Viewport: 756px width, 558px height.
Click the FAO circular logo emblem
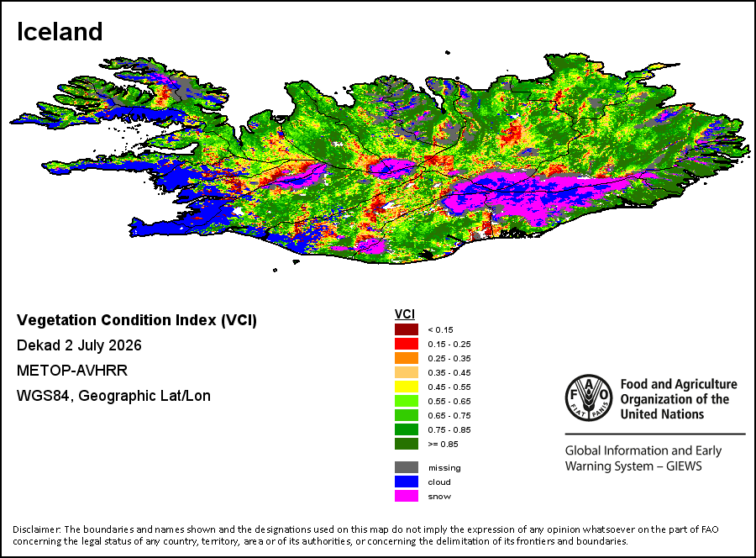pos(589,397)
